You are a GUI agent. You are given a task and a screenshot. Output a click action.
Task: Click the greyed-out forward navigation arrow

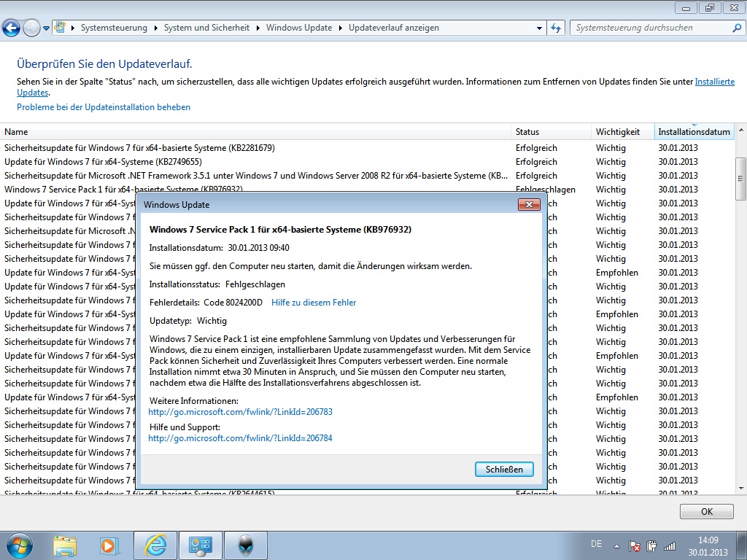click(x=31, y=28)
